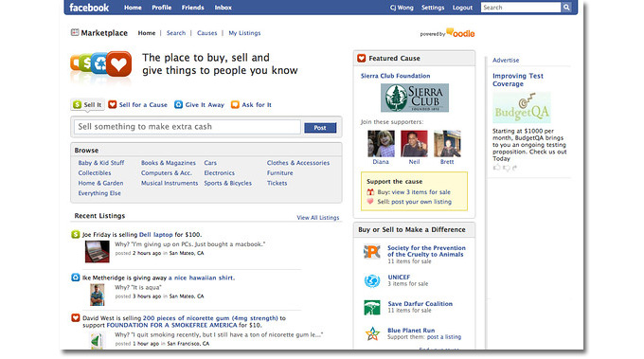The height and width of the screenshot is (359, 644).
Task: Browse Clothes & Accessories category
Action: pos(298,163)
